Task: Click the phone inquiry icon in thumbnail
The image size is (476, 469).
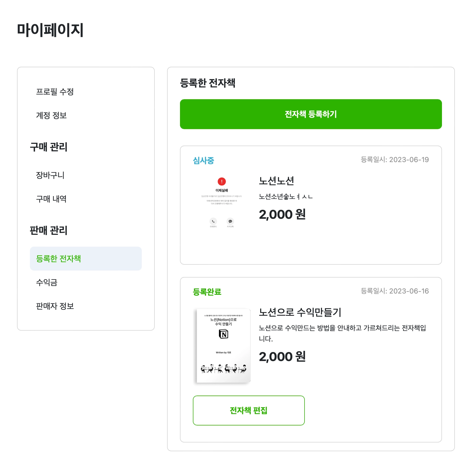Action: 213,221
